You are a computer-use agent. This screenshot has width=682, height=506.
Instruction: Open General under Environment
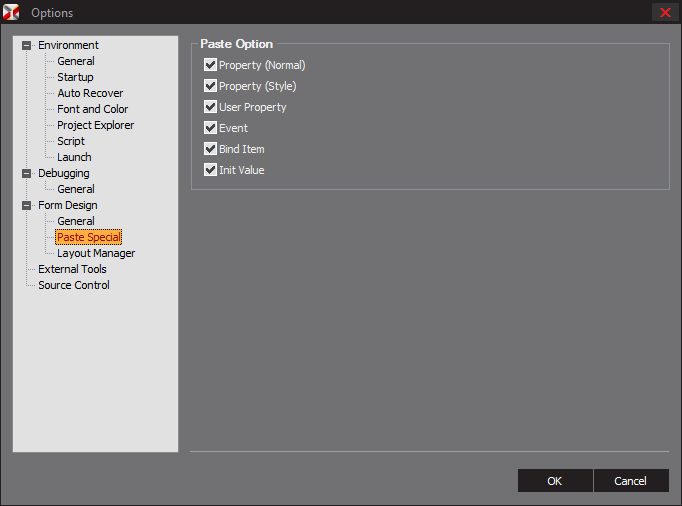click(x=76, y=61)
